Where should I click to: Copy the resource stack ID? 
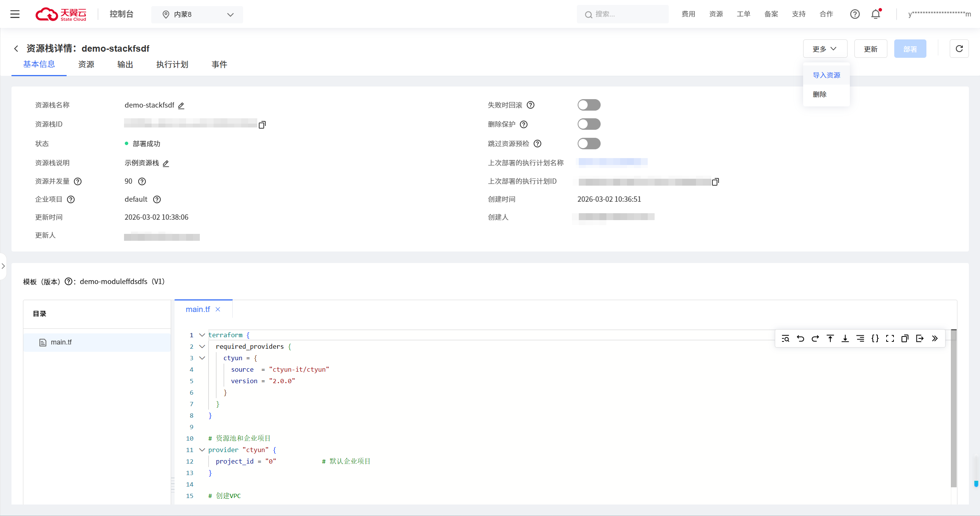pos(262,125)
